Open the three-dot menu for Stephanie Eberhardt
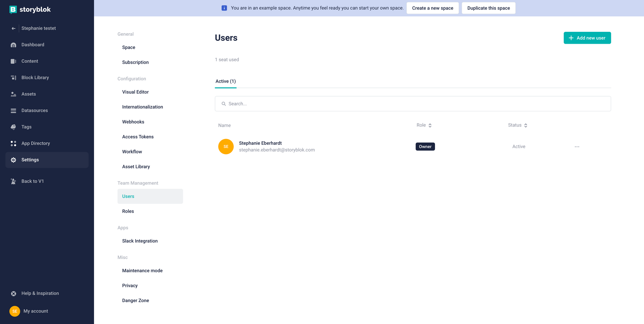The height and width of the screenshot is (324, 644). click(577, 147)
